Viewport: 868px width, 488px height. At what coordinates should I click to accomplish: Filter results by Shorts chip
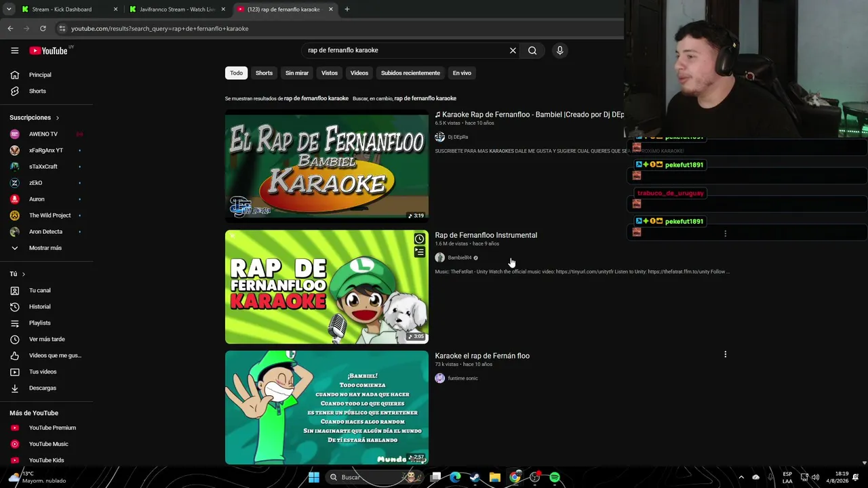[264, 73]
